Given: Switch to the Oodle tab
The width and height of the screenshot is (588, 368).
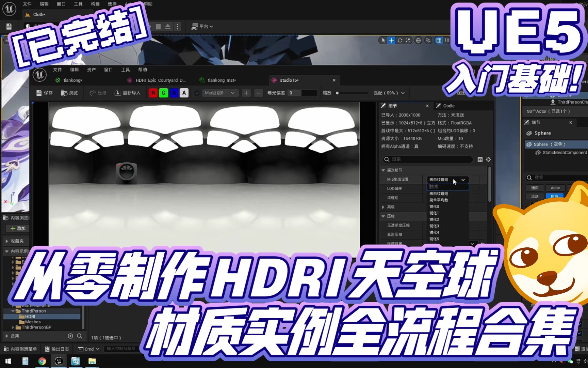Looking at the screenshot, I should pyautogui.click(x=445, y=106).
